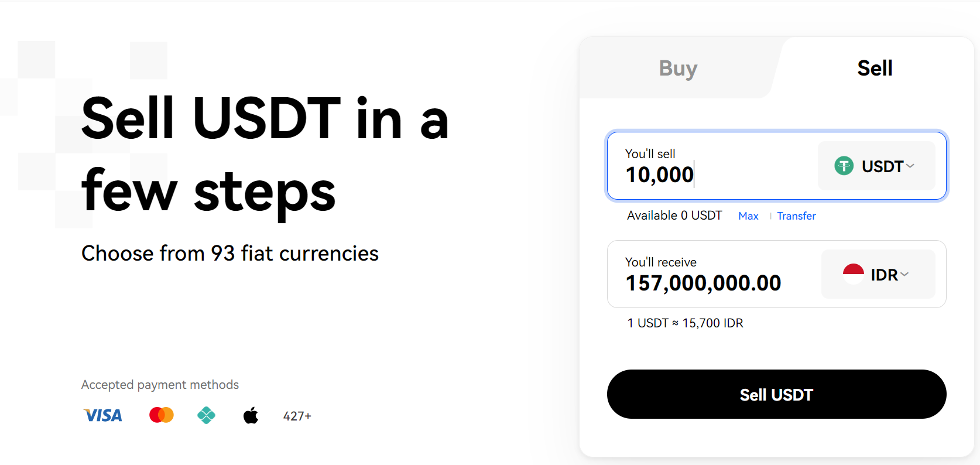The width and height of the screenshot is (980, 465).
Task: Click the Max link
Action: coord(748,216)
